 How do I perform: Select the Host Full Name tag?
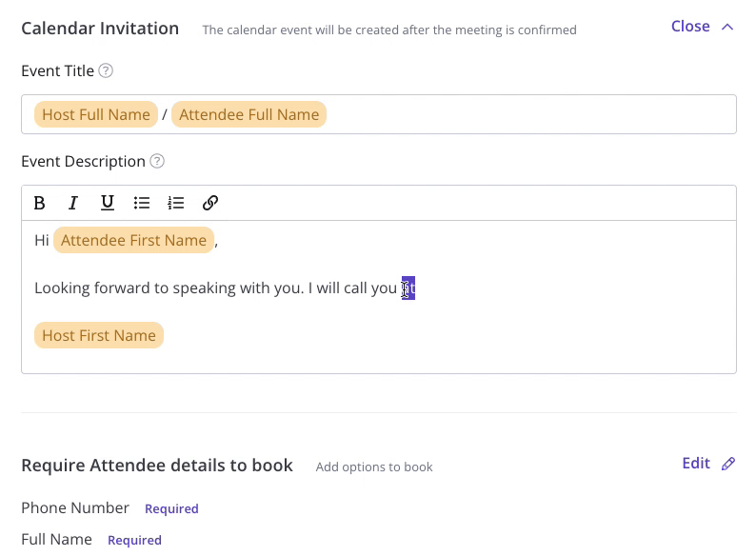96,115
